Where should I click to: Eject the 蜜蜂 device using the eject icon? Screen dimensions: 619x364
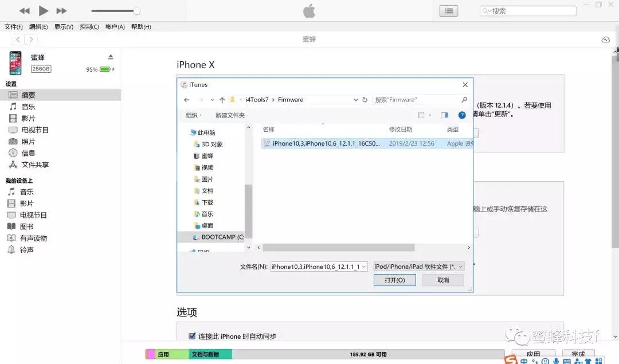point(112,57)
